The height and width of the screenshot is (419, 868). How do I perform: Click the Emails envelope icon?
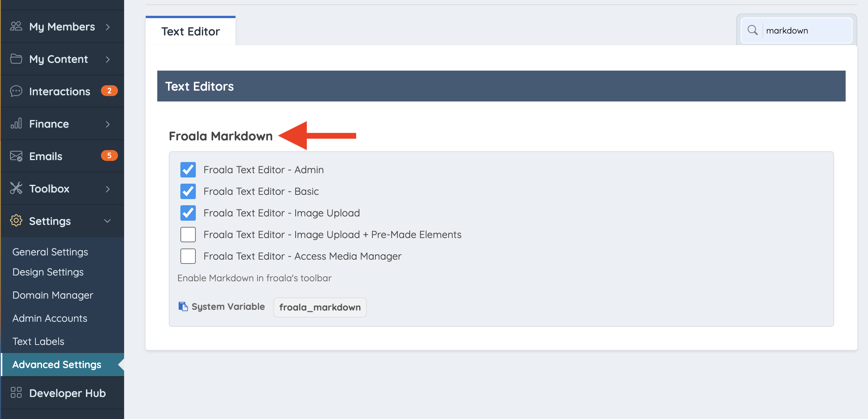[x=16, y=156]
